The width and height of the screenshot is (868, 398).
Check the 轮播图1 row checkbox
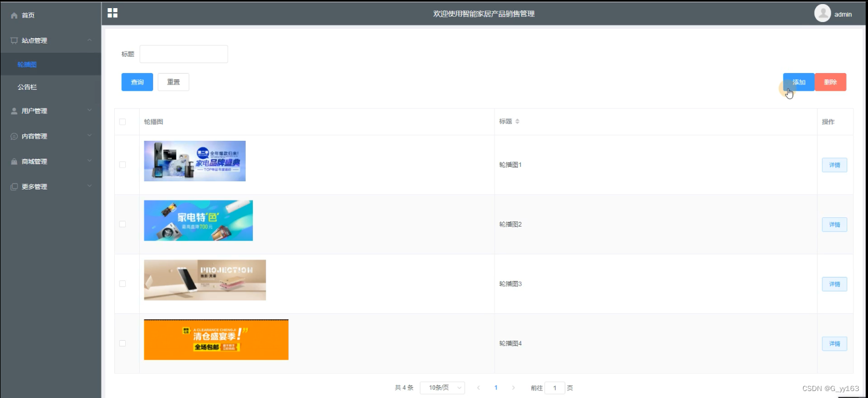tap(122, 165)
